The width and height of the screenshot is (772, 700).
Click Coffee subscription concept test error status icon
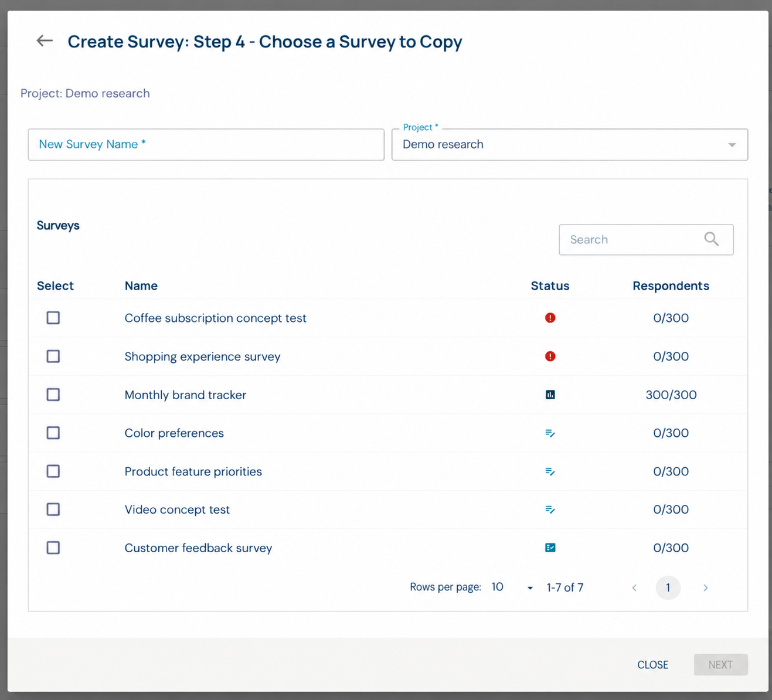[550, 318]
